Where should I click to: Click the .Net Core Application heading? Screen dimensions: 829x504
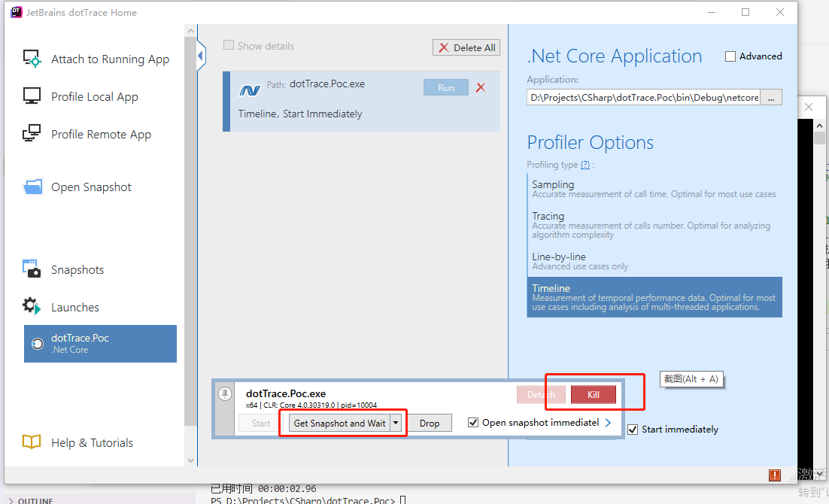click(x=615, y=56)
